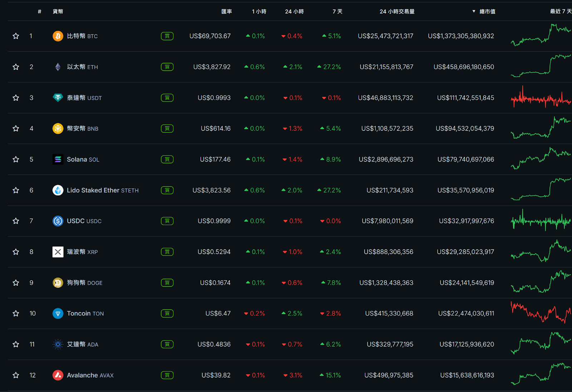
Task: Click the USDC coin logo
Action: [x=58, y=221]
